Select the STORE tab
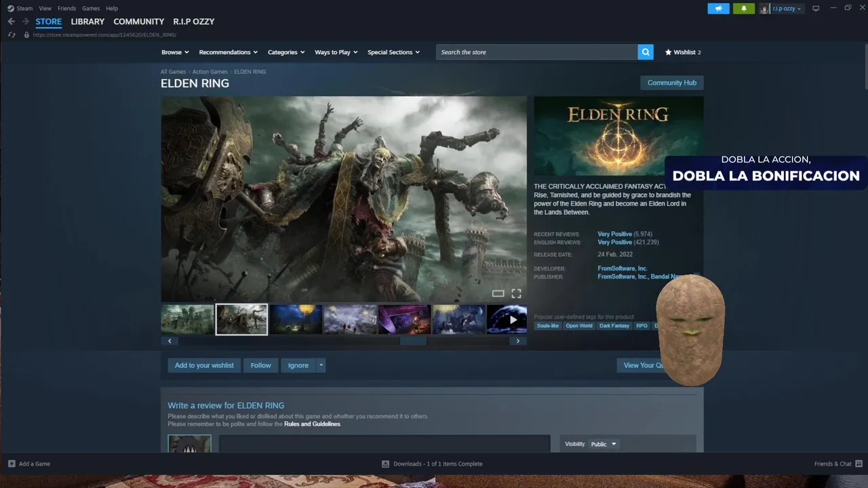This screenshot has width=868, height=488. coord(49,22)
